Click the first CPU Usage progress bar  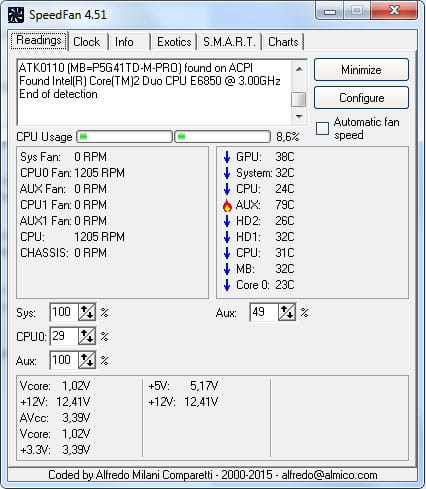(124, 137)
